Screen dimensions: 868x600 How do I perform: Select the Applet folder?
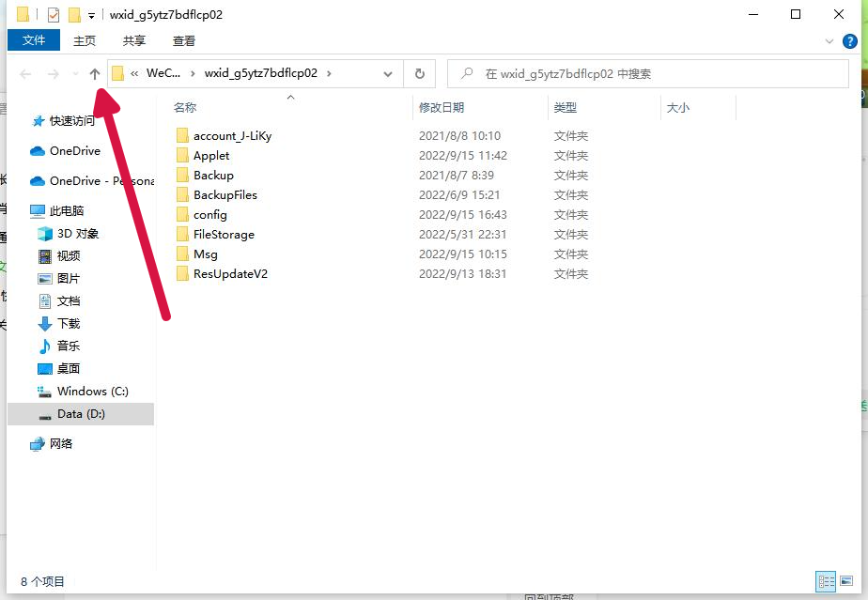tap(211, 156)
